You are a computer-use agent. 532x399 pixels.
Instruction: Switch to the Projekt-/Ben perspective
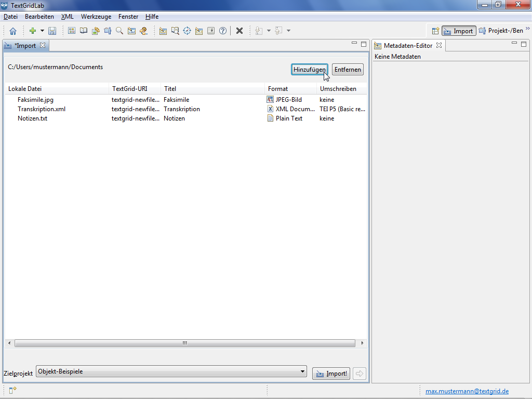pyautogui.click(x=501, y=31)
